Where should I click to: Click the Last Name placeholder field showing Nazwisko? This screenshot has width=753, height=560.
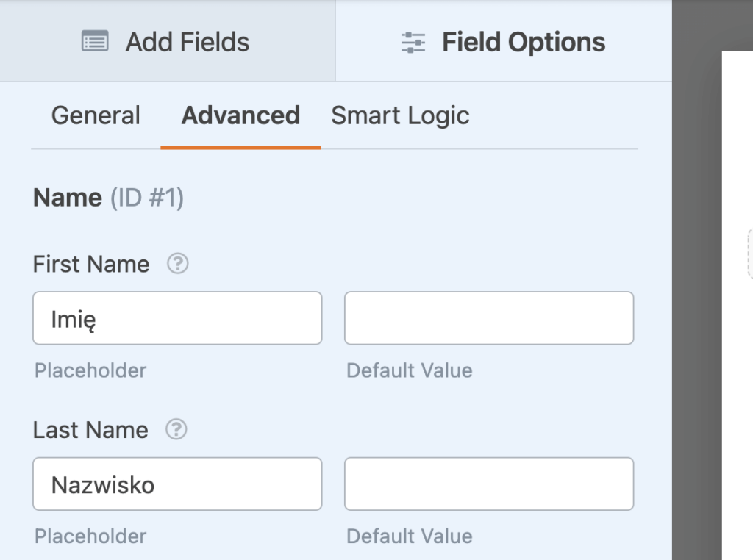pos(176,484)
